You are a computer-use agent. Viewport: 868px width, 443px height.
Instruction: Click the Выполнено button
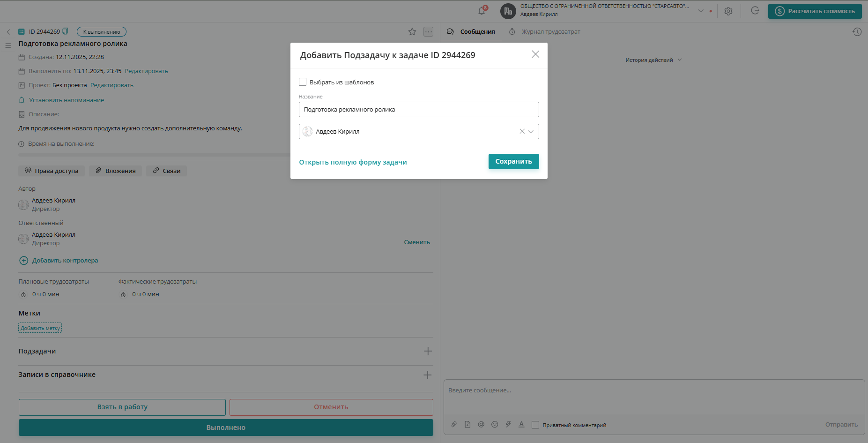[226, 428]
